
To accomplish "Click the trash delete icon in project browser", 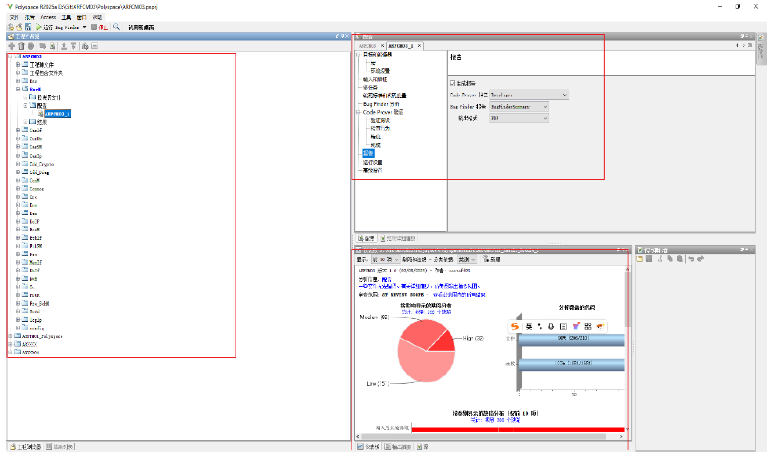I will tap(21, 45).
